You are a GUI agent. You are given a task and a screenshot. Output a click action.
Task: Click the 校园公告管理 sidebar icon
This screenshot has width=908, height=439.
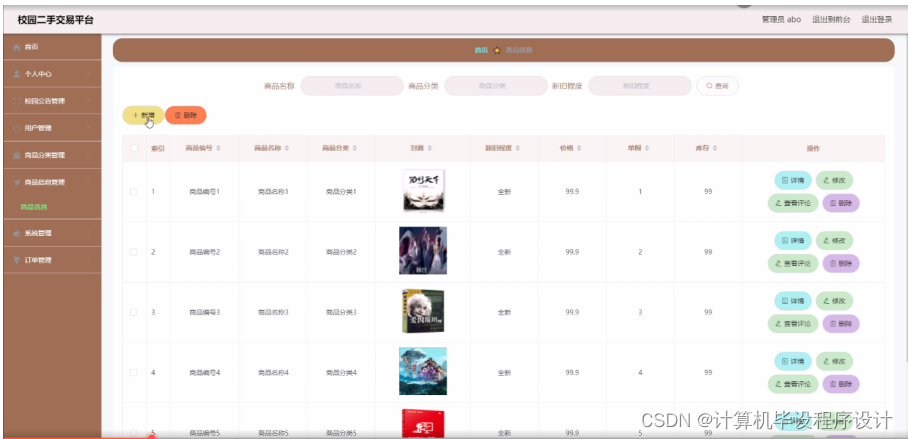coord(17,101)
